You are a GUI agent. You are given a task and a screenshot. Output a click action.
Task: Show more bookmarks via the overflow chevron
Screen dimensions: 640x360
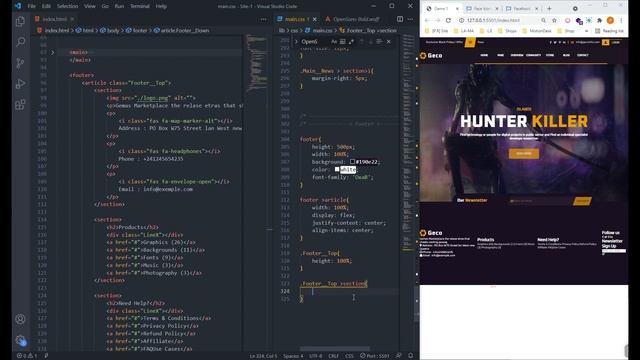click(587, 31)
